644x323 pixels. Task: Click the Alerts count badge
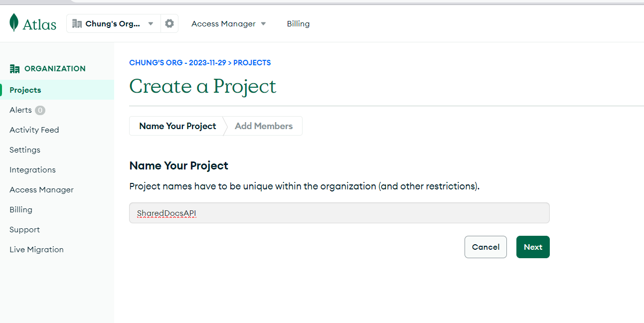[x=40, y=110]
